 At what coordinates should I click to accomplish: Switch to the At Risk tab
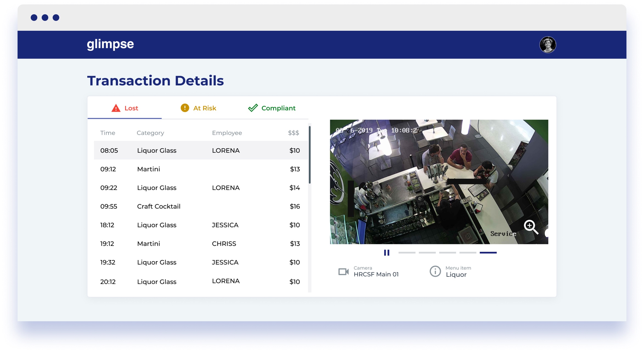[x=198, y=108]
